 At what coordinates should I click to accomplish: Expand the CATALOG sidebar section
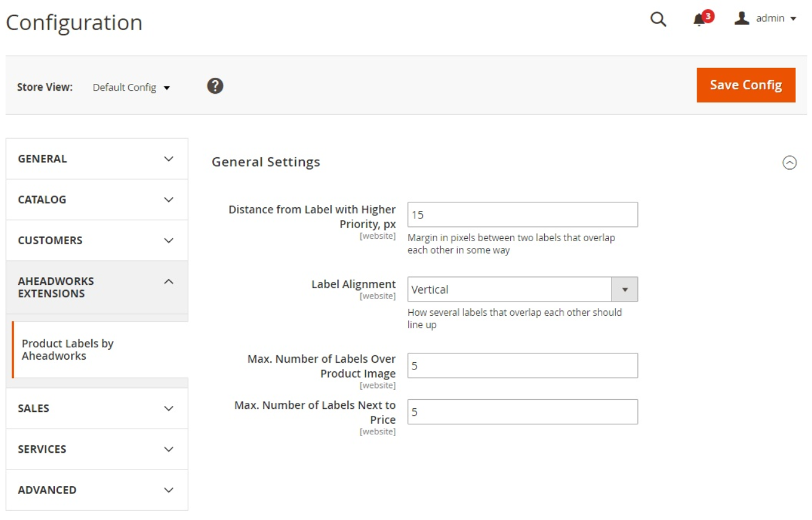click(x=97, y=199)
